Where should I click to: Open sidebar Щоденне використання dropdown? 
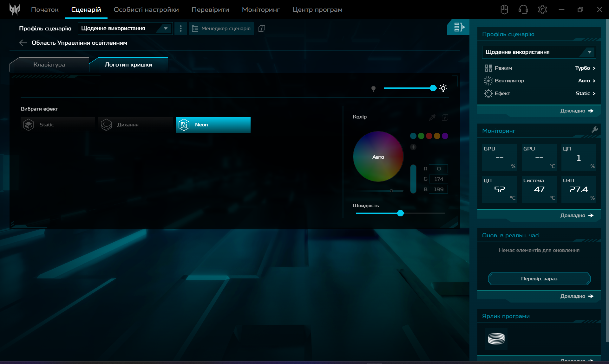[x=539, y=52]
